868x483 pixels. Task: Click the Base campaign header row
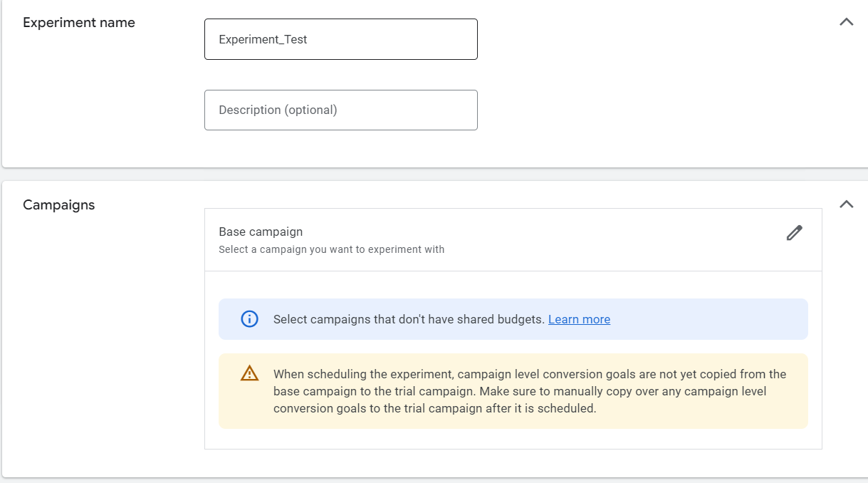tap(570, 239)
